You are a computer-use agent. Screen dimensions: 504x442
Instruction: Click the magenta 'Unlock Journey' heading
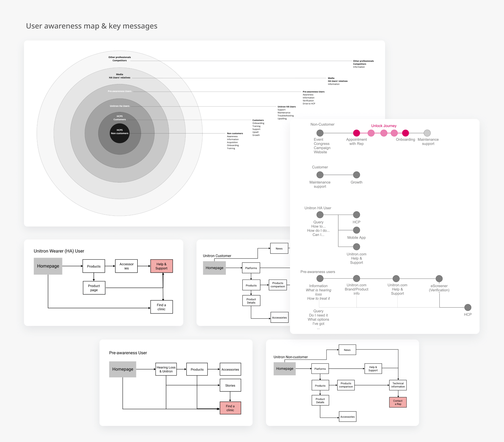384,126
